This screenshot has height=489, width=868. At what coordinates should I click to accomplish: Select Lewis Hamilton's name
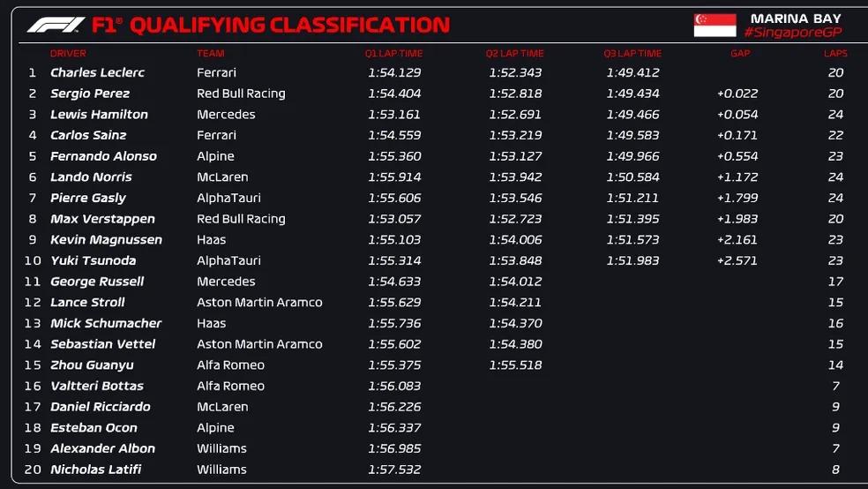point(99,115)
